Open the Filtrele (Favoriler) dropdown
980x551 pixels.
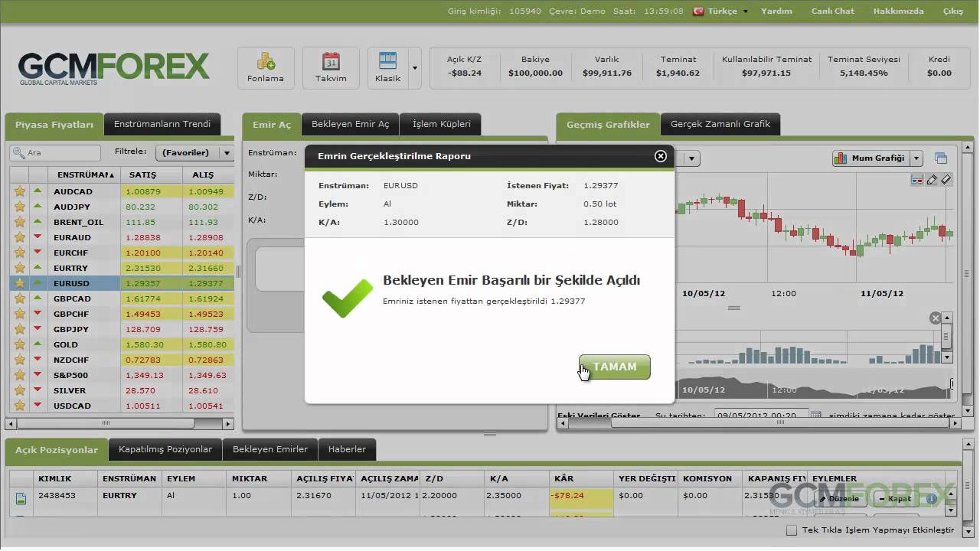(x=194, y=153)
